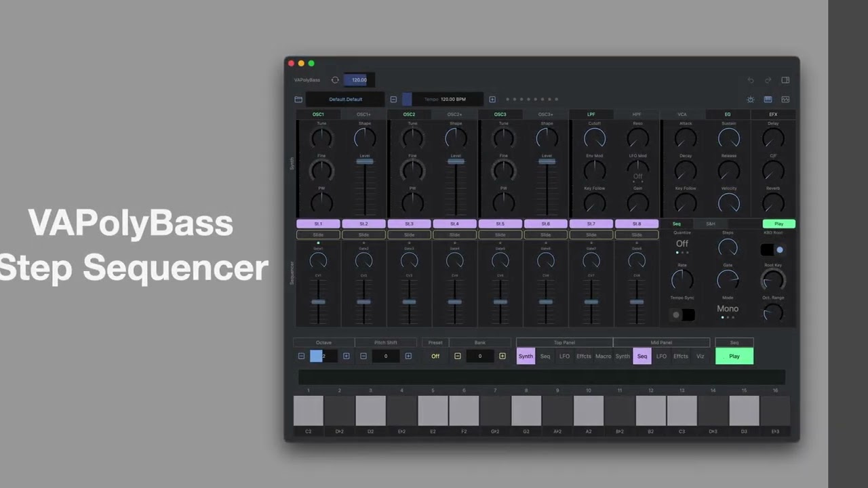Image resolution: width=868 pixels, height=488 pixels.
Task: Switch to the HPF tab
Action: [x=637, y=115]
